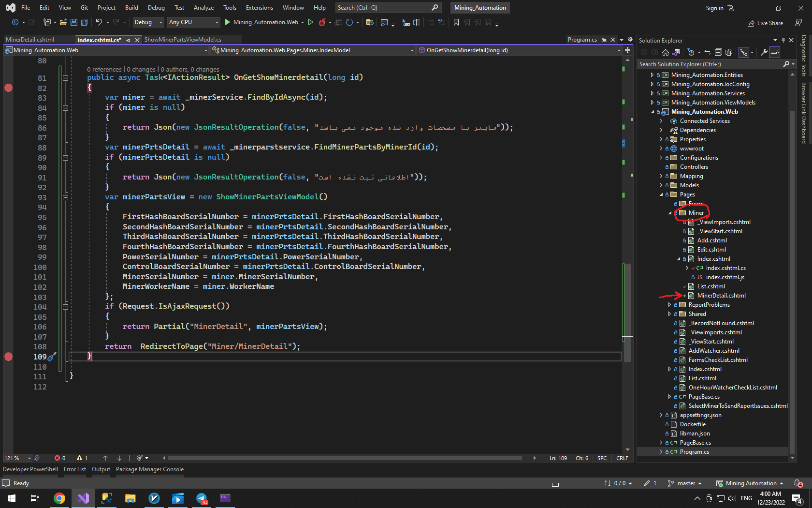Toggle Preview Selected Items in Solution Explorer
This screenshot has width=812, height=508.
(x=775, y=52)
